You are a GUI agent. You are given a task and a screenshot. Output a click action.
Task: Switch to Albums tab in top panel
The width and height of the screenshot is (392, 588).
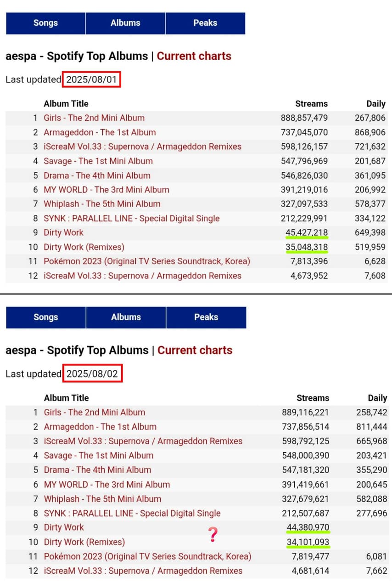(x=125, y=23)
